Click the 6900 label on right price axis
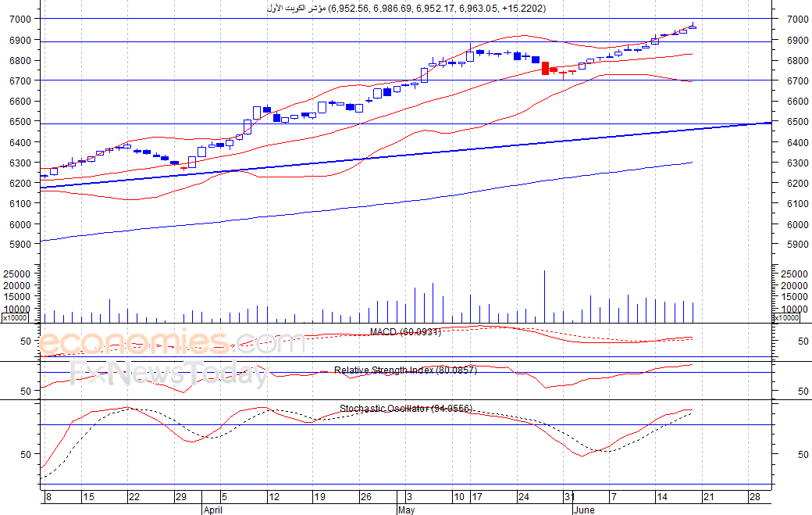This screenshot has height=515, width=812. 797,40
